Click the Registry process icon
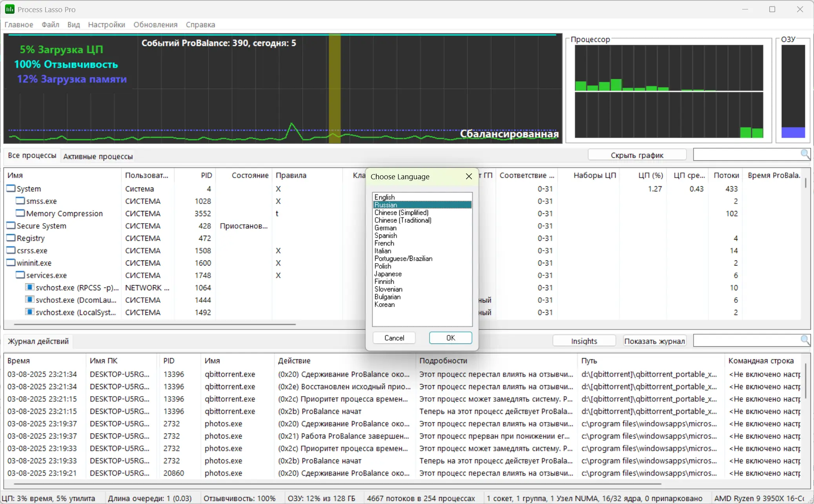 11,238
